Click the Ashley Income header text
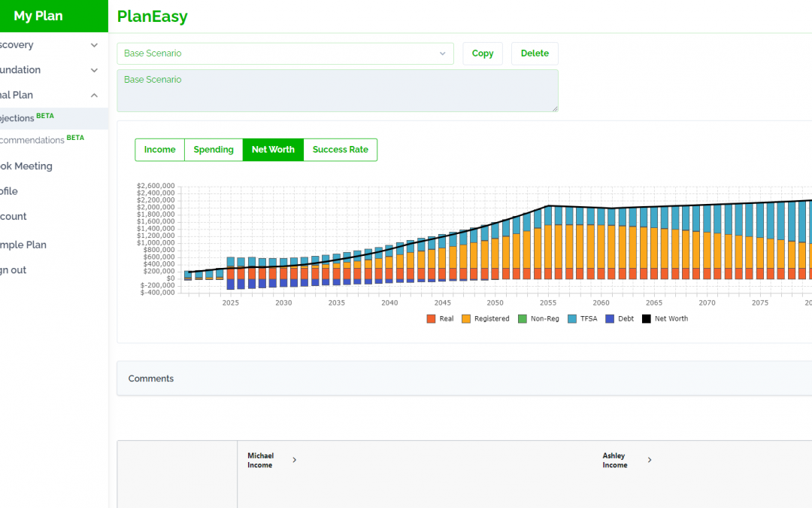 tap(615, 461)
